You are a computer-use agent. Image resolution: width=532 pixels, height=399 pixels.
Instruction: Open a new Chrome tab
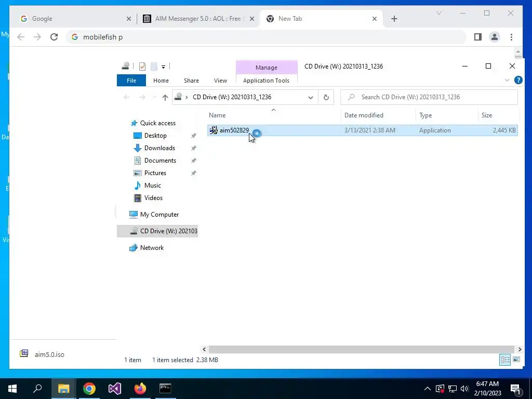pyautogui.click(x=394, y=19)
